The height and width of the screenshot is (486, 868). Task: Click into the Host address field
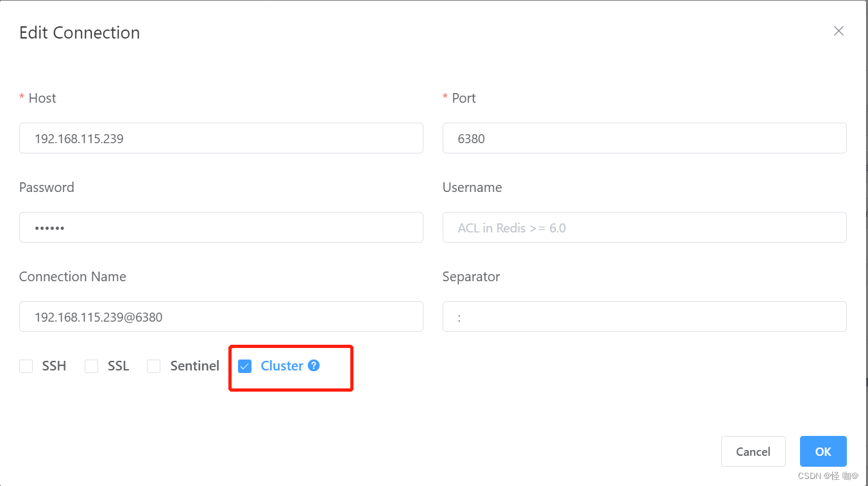[x=221, y=138]
